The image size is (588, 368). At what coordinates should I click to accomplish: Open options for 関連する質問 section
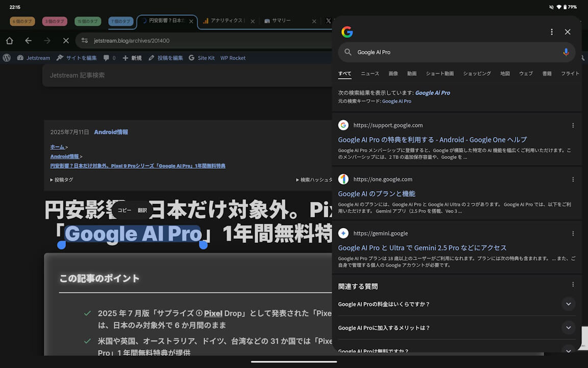573,285
